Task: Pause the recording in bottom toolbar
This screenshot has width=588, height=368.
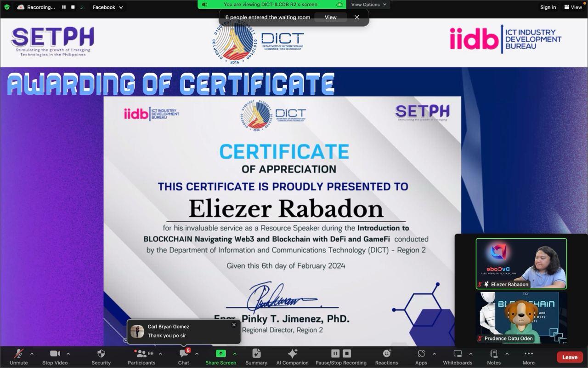Action: [335, 353]
